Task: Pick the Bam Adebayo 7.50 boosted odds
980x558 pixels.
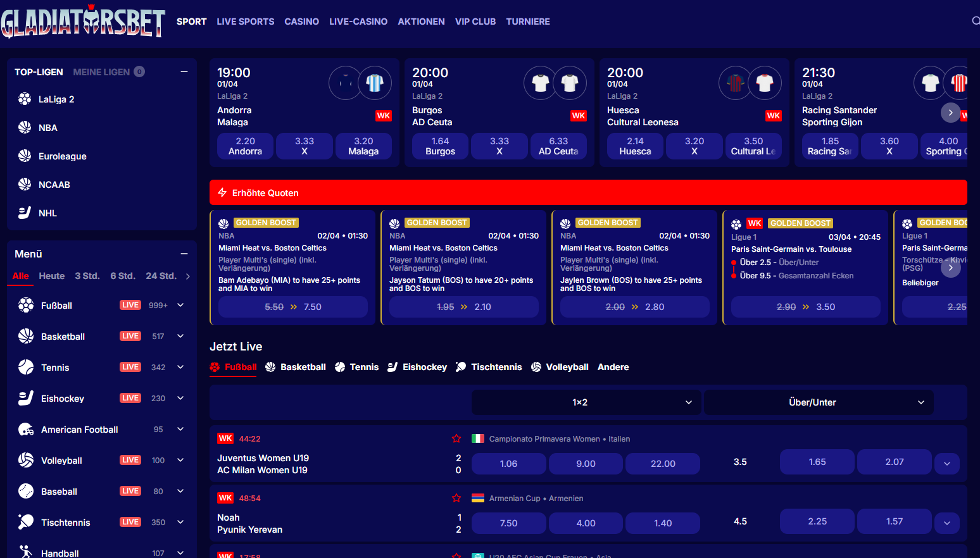Action: [292, 307]
